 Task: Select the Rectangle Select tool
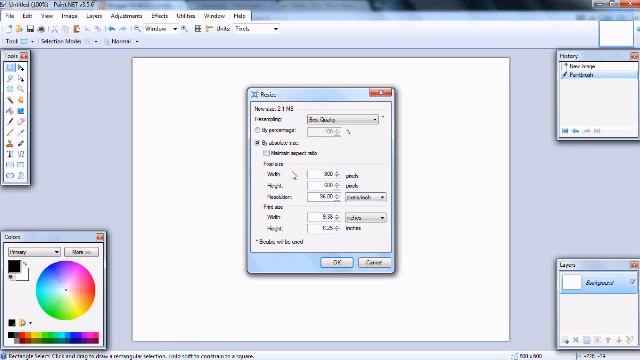10,68
